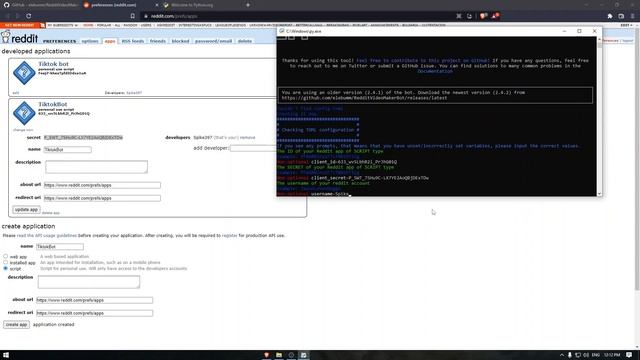The image size is (640, 360).
Task: Show hidden tray icons chevron
Action: (x=562, y=355)
